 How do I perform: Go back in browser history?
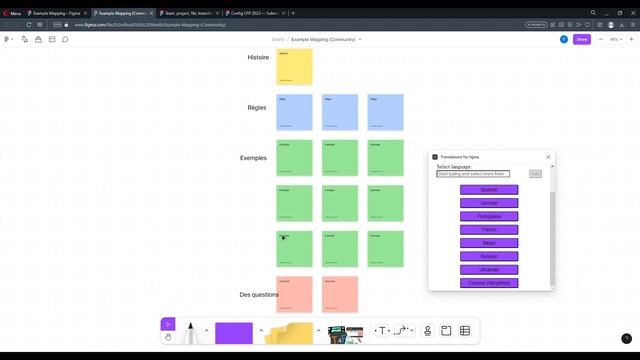pos(7,25)
